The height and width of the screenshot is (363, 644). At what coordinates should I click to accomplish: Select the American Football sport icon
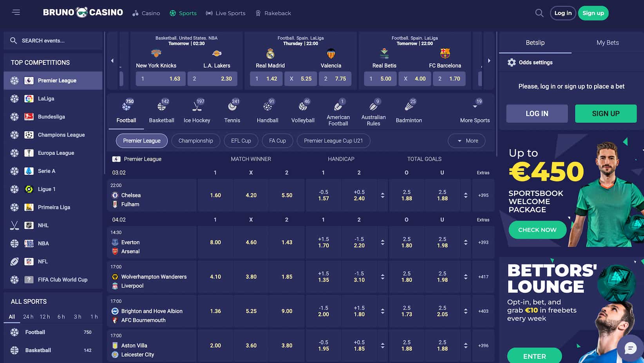coord(338,106)
